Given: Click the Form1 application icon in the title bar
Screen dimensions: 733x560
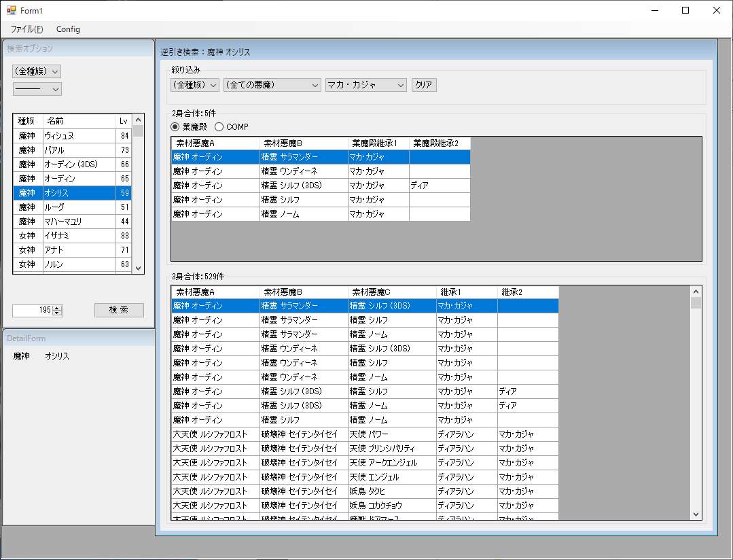Looking at the screenshot, I should [x=11, y=10].
